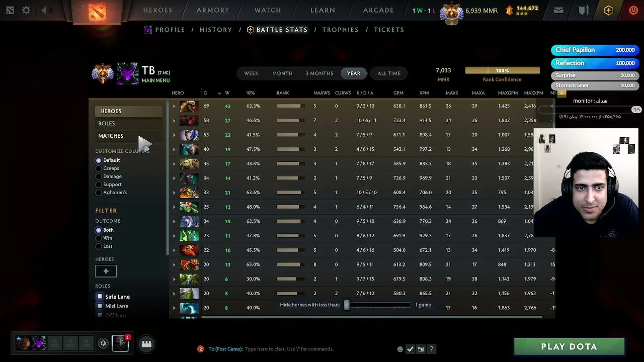Click the rank bar in the 69 games row
Image resolution: width=644 pixels, height=362 pixels.
coord(290,106)
